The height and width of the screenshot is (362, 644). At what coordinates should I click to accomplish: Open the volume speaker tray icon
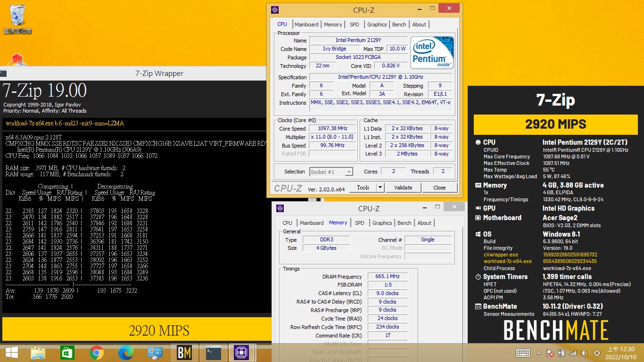coord(585,353)
